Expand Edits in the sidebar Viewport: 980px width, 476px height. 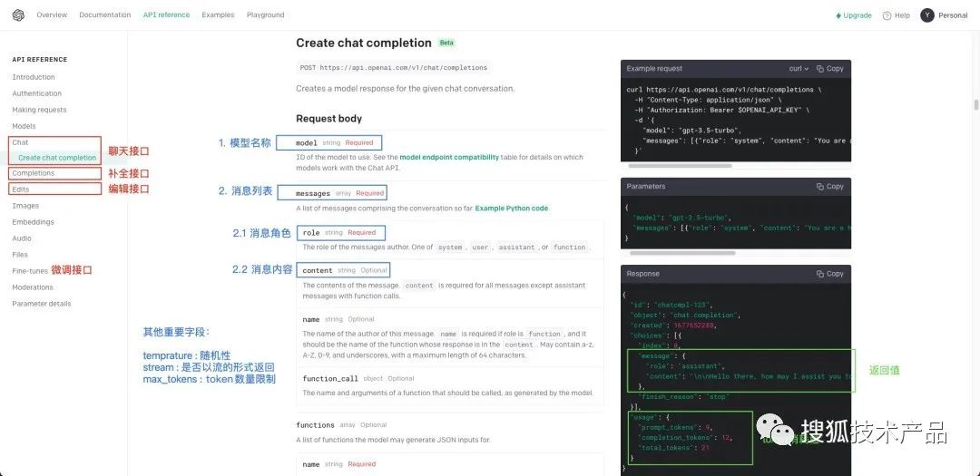(x=21, y=189)
